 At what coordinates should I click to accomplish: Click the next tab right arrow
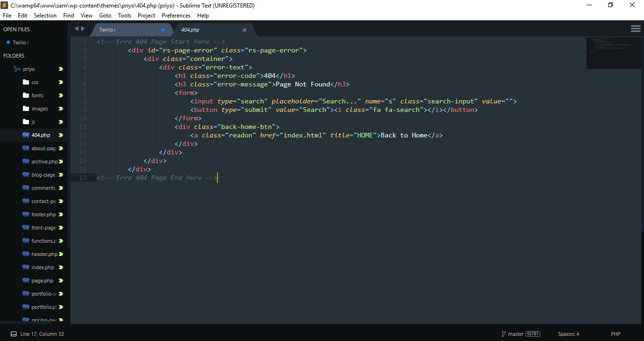(84, 29)
